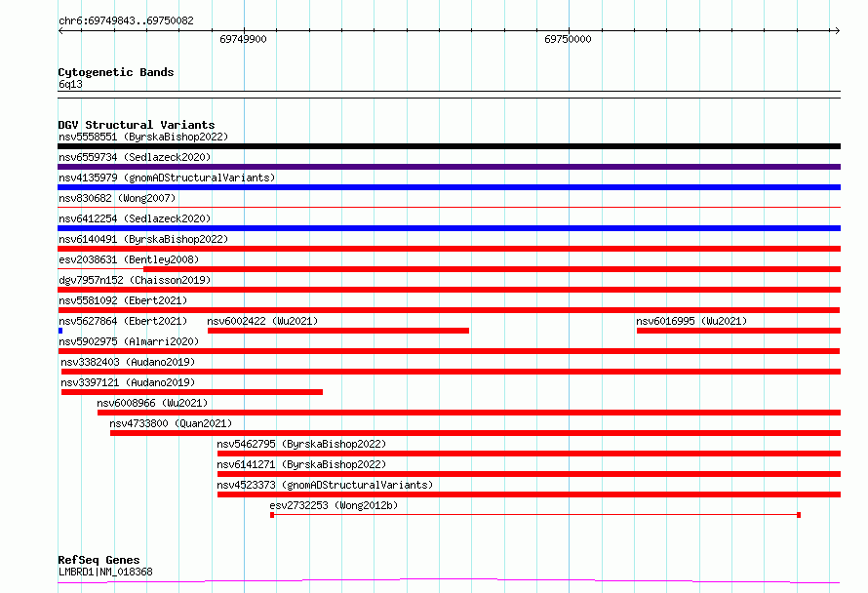Click the left arrow of the ruler
868x593 pixels.
pos(60,31)
